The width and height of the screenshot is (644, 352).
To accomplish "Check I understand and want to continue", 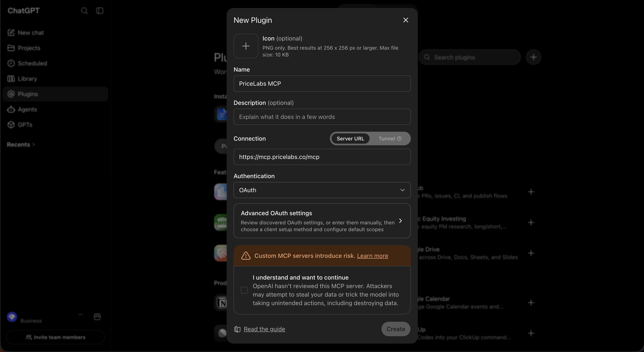I will tap(244, 290).
